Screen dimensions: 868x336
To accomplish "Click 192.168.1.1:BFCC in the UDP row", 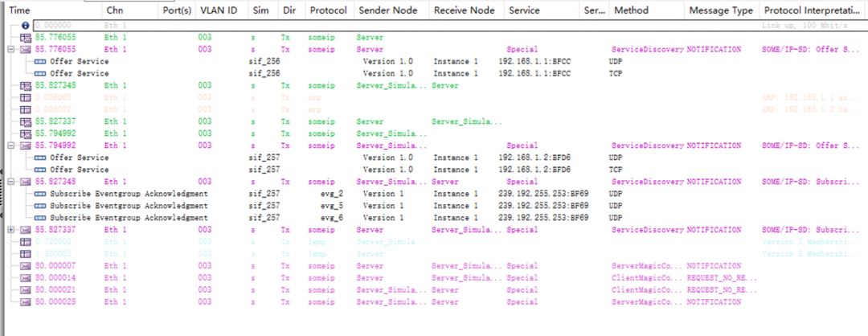I will coord(534,61).
